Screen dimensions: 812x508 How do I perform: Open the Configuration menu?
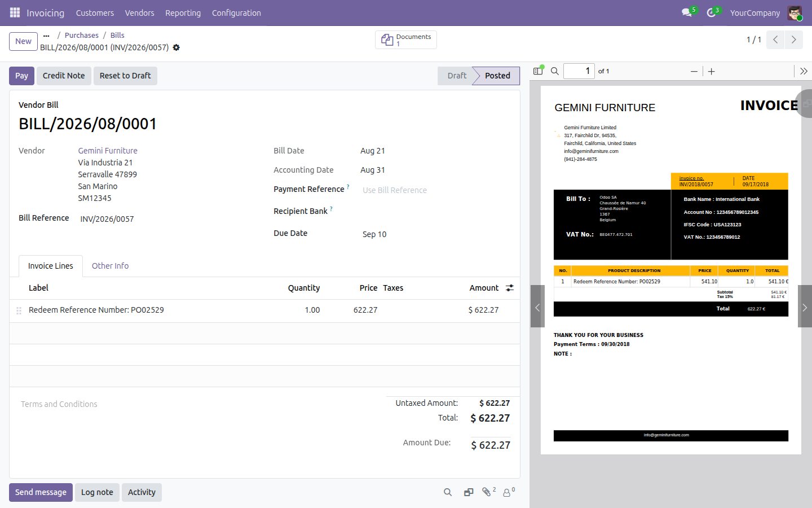[236, 13]
